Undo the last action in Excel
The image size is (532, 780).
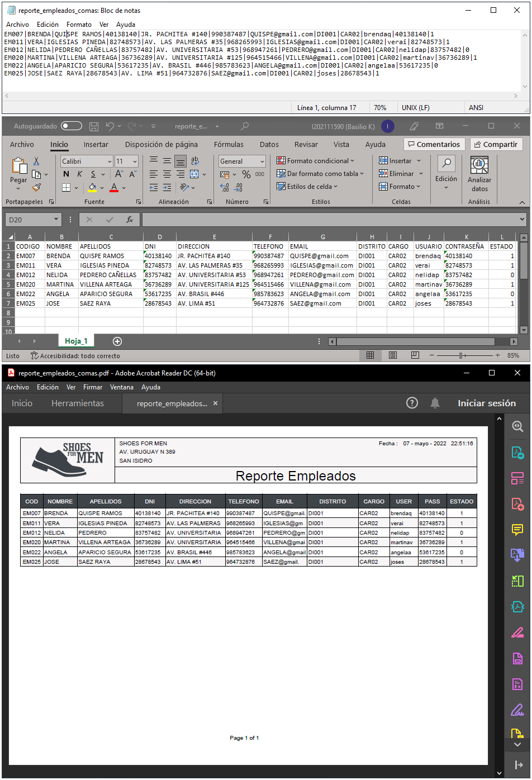110,126
